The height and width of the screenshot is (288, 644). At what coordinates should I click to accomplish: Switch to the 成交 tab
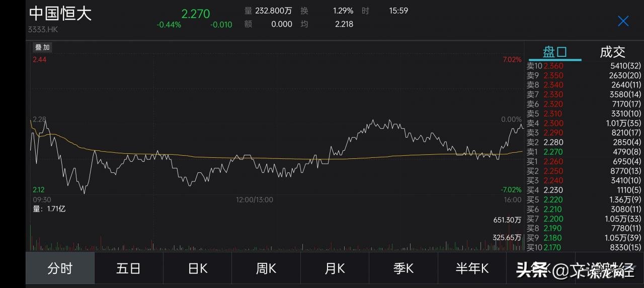click(612, 51)
